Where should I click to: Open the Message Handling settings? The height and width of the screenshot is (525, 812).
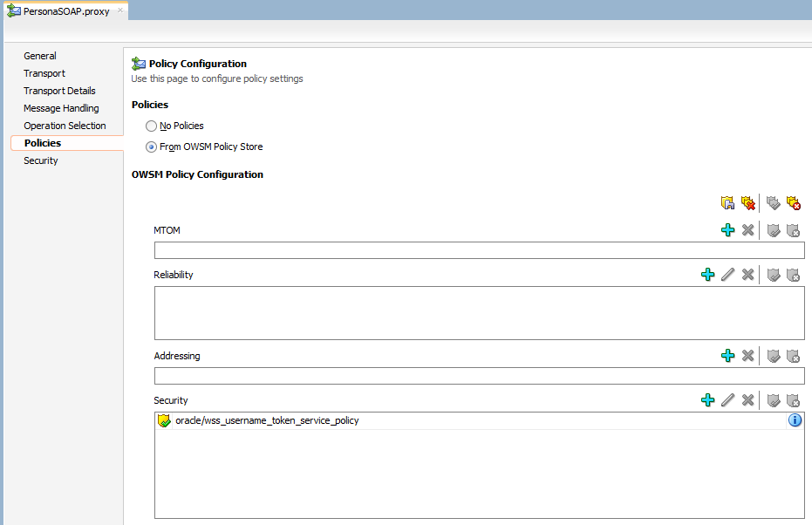point(61,107)
